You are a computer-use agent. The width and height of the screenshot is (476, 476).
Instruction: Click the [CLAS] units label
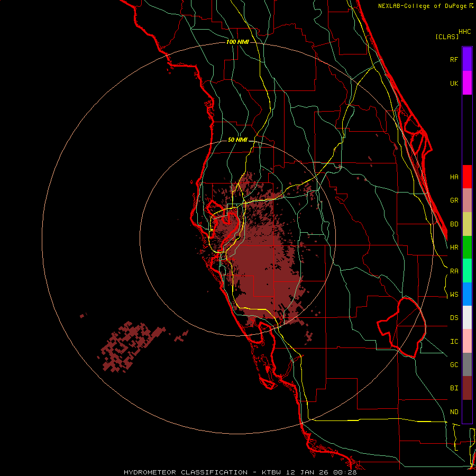tap(447, 36)
